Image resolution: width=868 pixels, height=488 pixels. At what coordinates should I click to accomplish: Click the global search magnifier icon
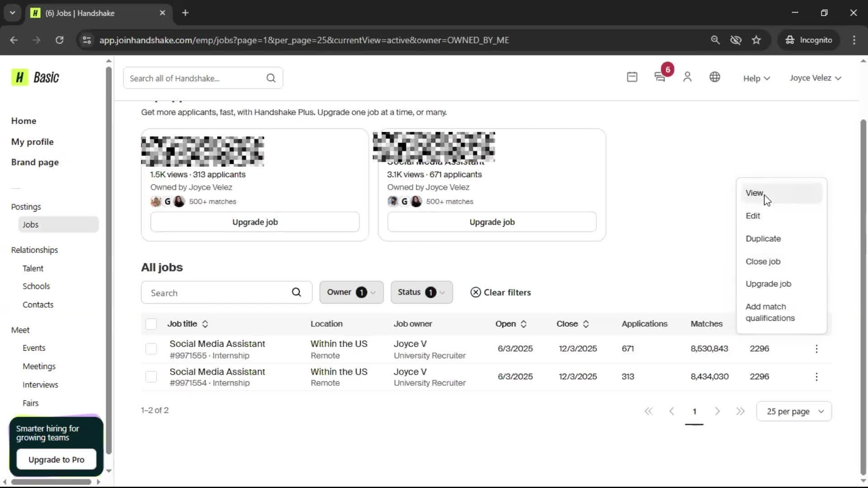coord(271,78)
